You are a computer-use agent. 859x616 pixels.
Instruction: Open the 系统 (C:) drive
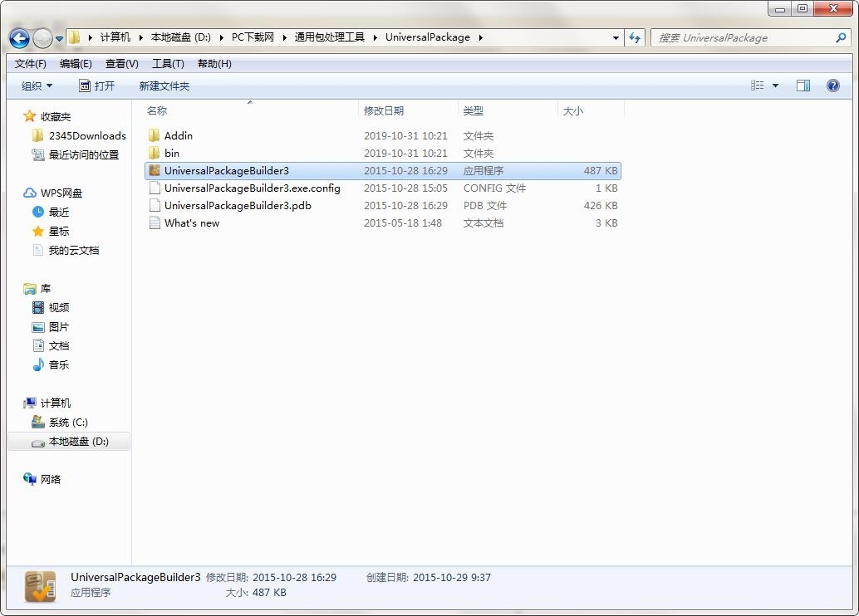click(x=60, y=423)
